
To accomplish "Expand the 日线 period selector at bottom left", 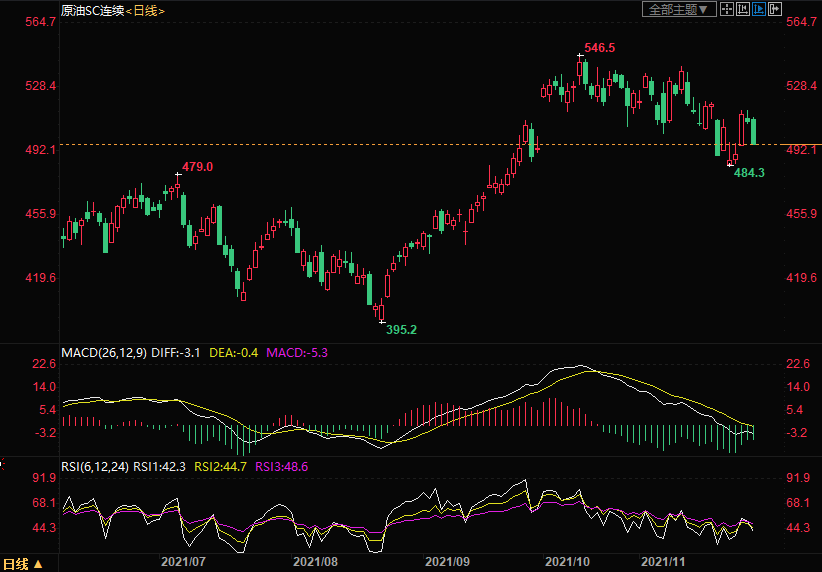I will tap(22, 564).
